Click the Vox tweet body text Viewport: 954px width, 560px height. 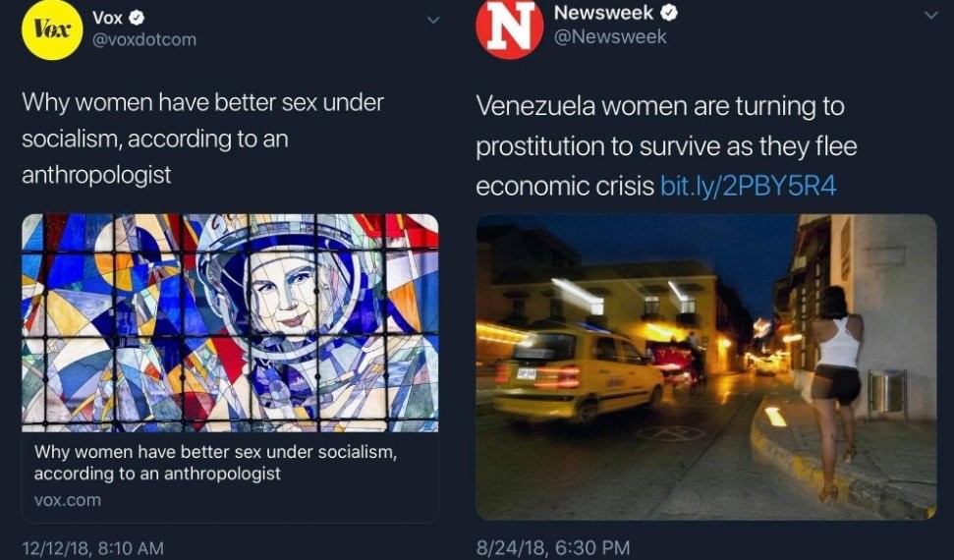(x=201, y=139)
